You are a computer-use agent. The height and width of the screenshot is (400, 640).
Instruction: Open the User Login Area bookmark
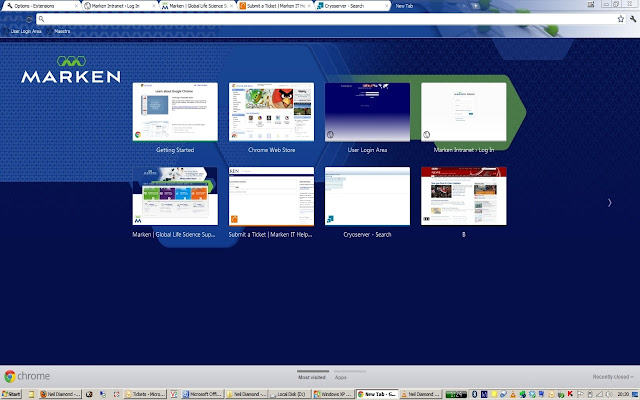[x=22, y=31]
